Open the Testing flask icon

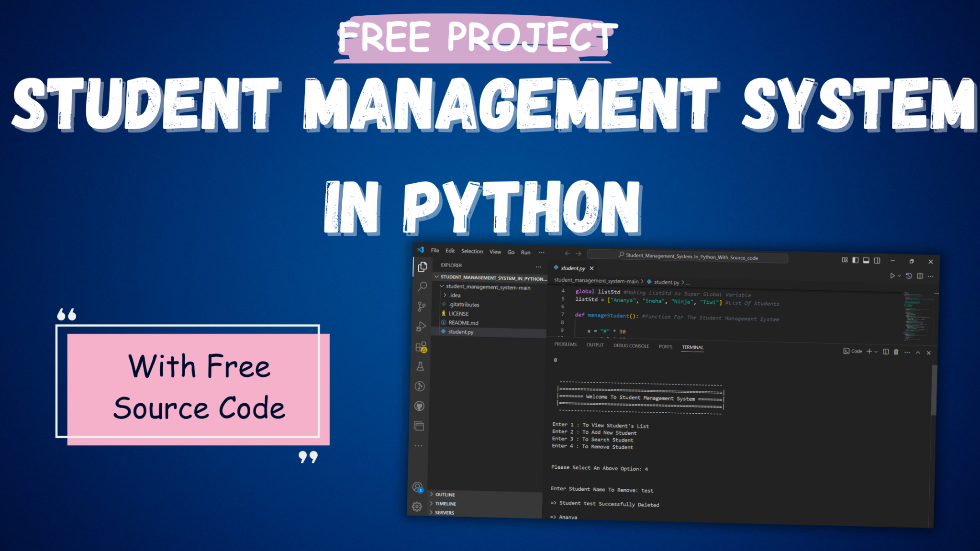[x=420, y=366]
